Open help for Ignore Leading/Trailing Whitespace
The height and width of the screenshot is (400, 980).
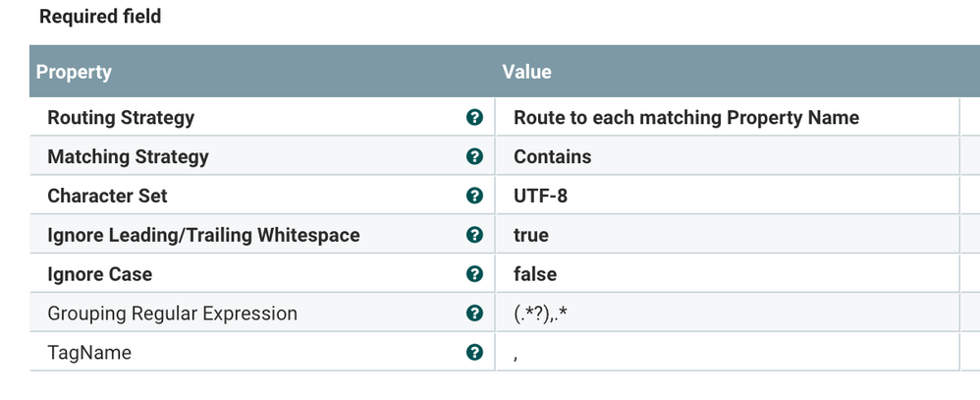475,236
